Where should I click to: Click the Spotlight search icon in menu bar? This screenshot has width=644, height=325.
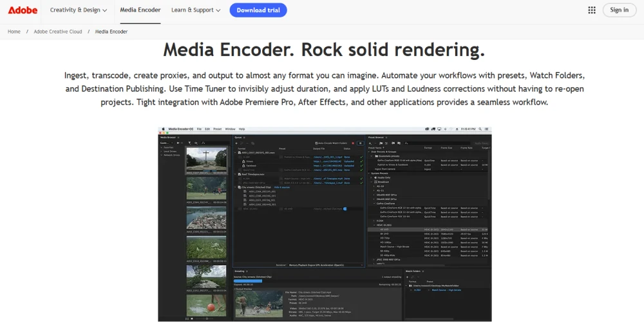point(480,129)
